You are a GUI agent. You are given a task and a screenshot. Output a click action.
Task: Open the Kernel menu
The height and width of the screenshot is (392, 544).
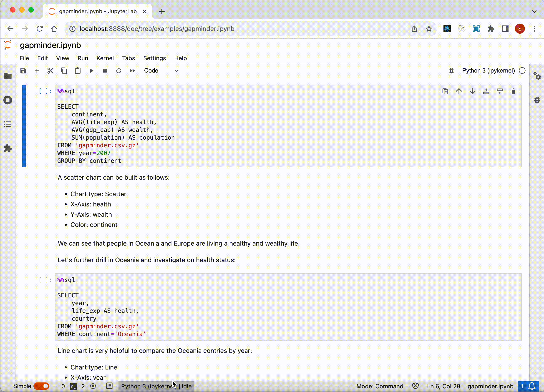pyautogui.click(x=105, y=58)
